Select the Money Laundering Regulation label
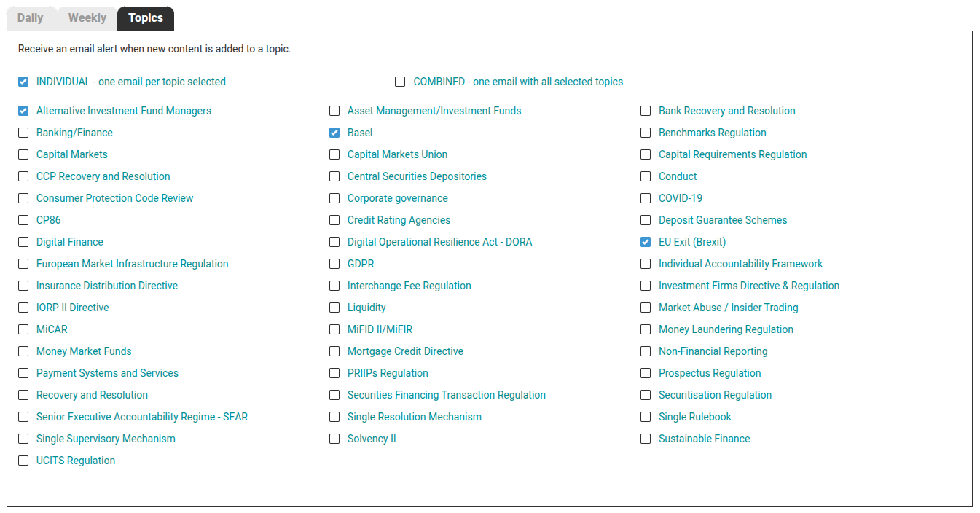Viewport: 980px width, 513px height. pyautogui.click(x=726, y=329)
